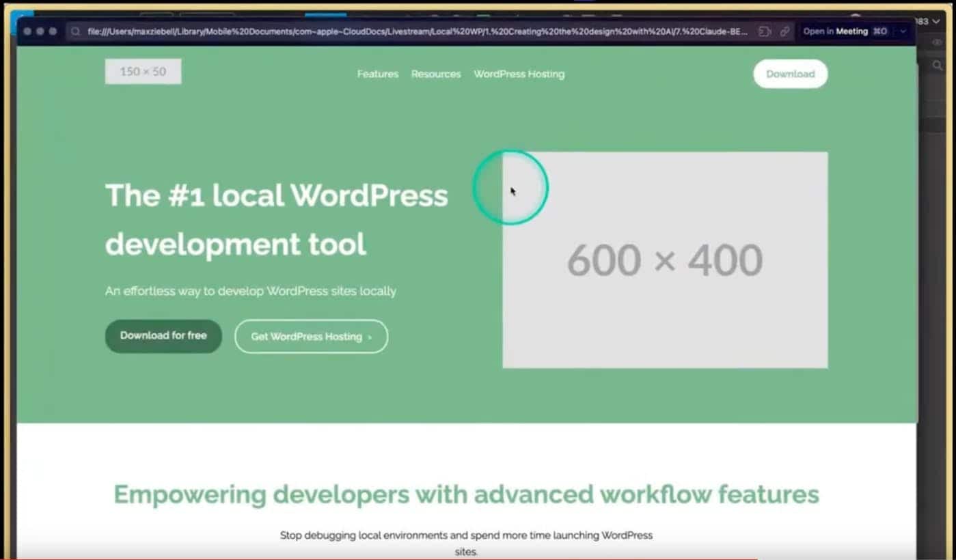Click the copy link chain icon
956x560 pixels.
pyautogui.click(x=784, y=31)
